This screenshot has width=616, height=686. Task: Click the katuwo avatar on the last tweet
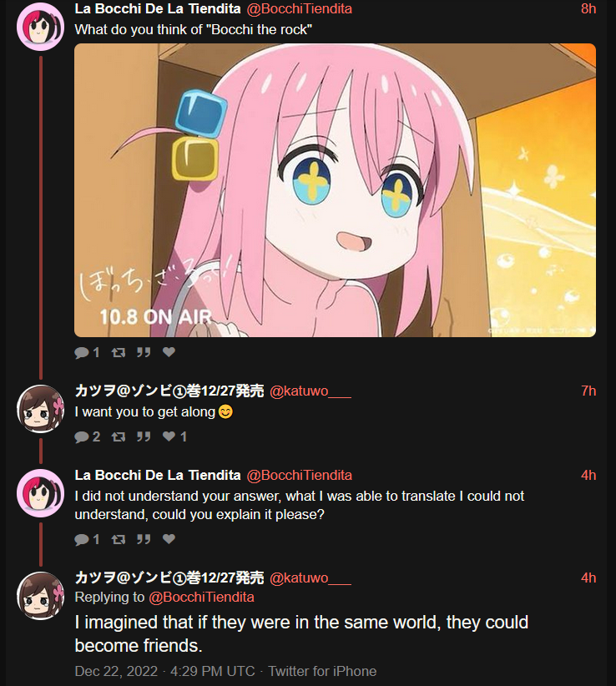pos(40,595)
